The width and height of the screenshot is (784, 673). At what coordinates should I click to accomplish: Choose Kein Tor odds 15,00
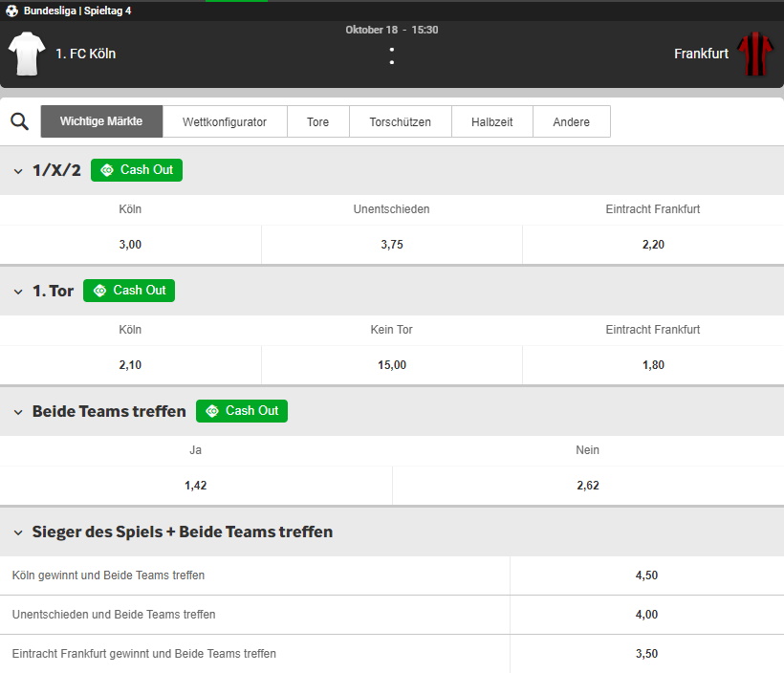click(392, 365)
